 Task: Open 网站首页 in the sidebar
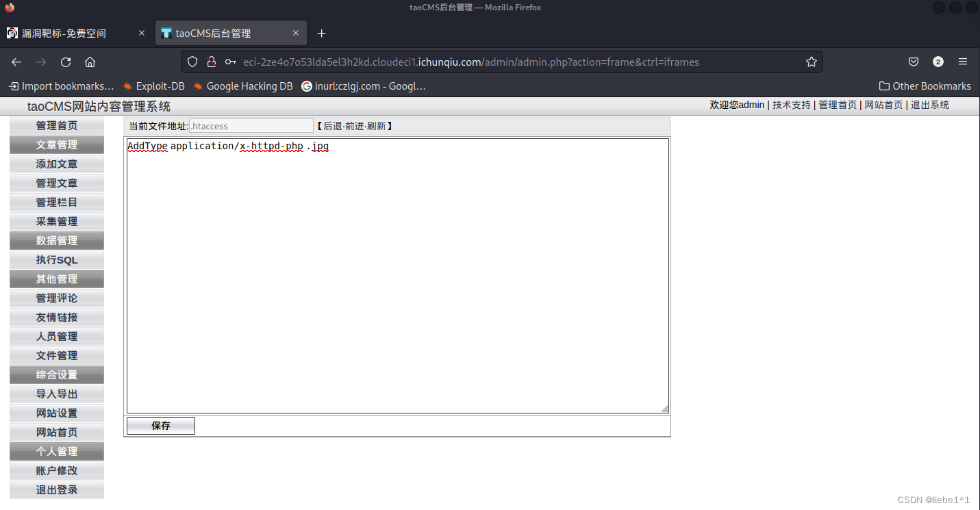pyautogui.click(x=57, y=433)
